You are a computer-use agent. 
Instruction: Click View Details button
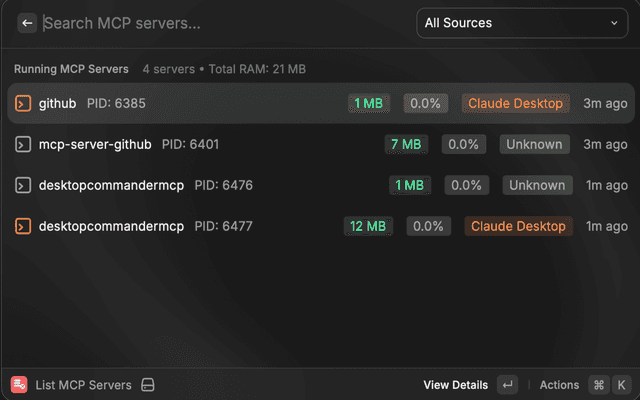455,385
